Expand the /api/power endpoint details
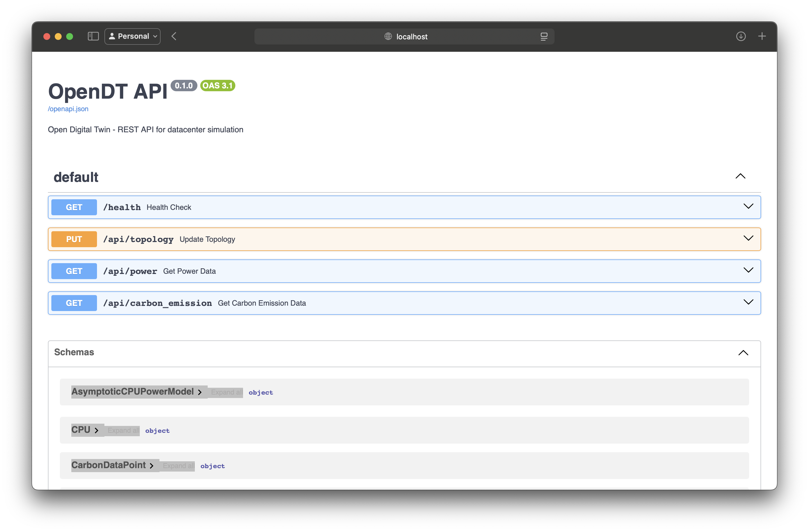Screen dimensions: 809x532 [748, 270]
